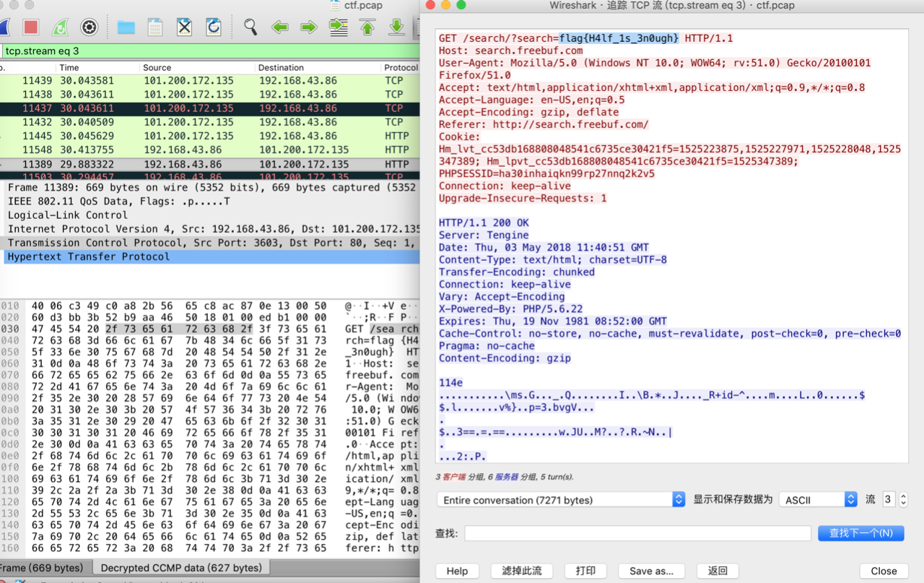924x583 pixels.
Task: Click the stream number stepper arrows
Action: [x=903, y=499]
